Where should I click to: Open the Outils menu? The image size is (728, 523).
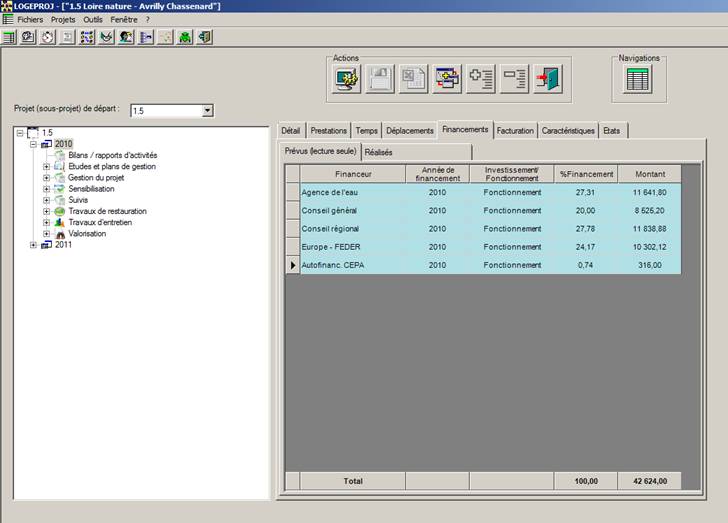(93, 19)
